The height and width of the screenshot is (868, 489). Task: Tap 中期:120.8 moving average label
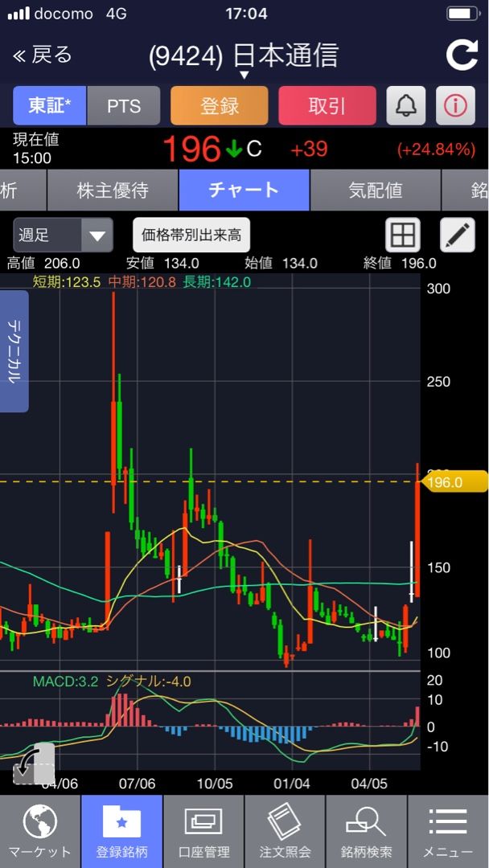[142, 282]
